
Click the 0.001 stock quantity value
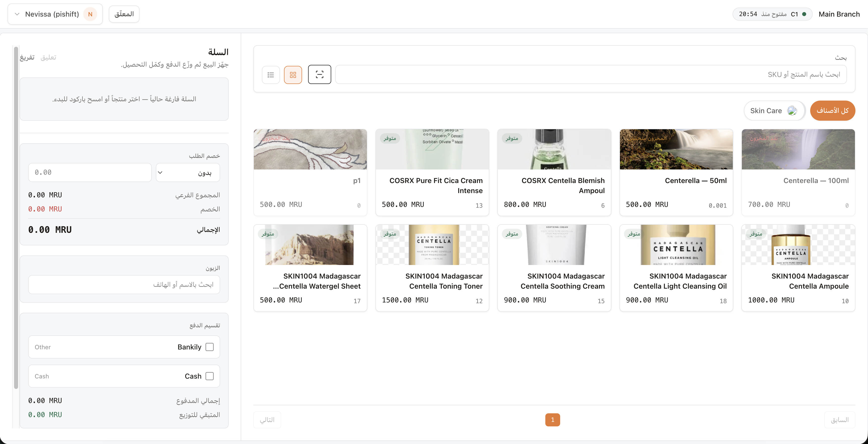click(717, 205)
